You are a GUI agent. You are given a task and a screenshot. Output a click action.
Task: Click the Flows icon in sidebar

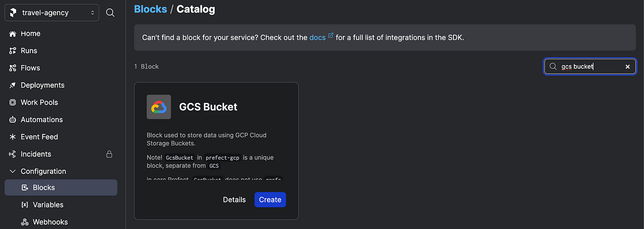coord(13,68)
